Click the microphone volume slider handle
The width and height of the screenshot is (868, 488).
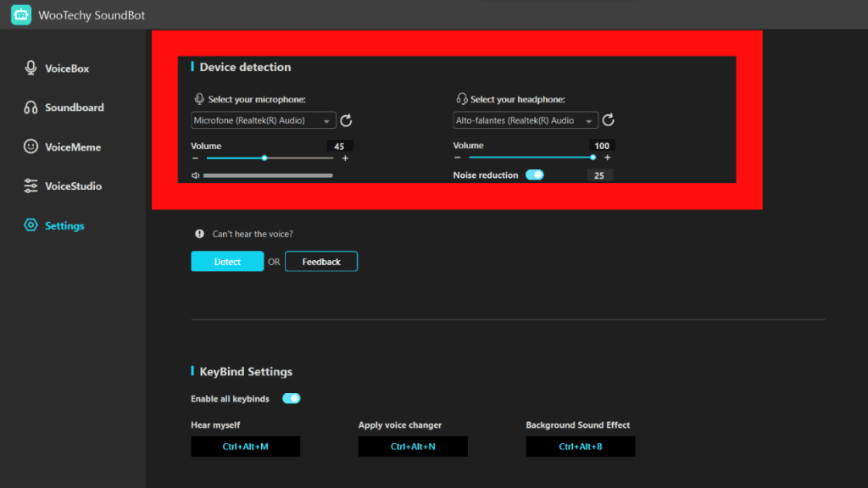pyautogui.click(x=264, y=158)
